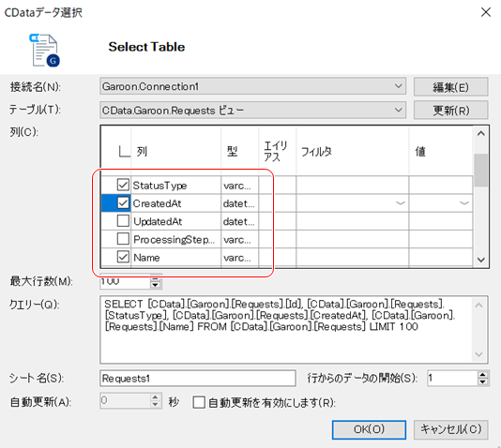Click the 編集(E) button

[450, 86]
